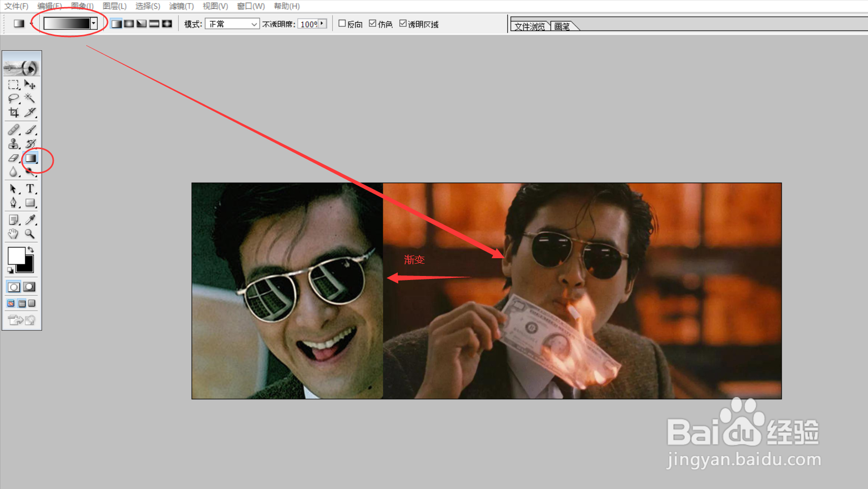This screenshot has height=489, width=868.
Task: Select the Pen tool
Action: [x=13, y=203]
